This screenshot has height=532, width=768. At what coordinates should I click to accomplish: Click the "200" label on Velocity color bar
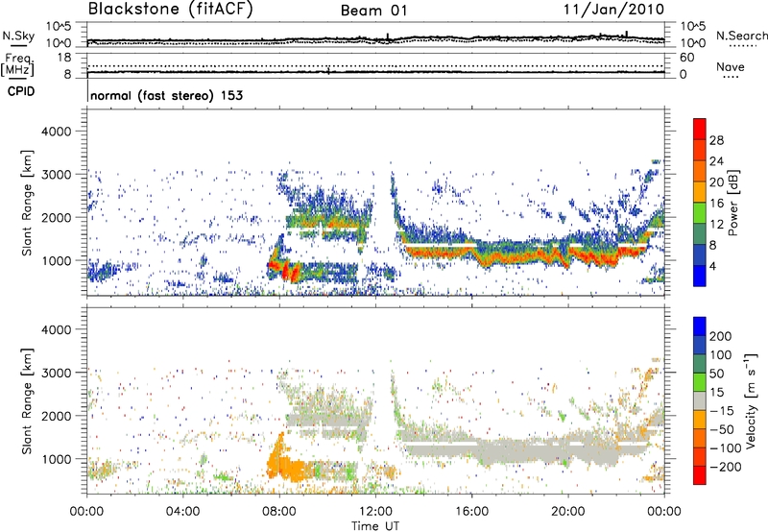click(x=721, y=336)
